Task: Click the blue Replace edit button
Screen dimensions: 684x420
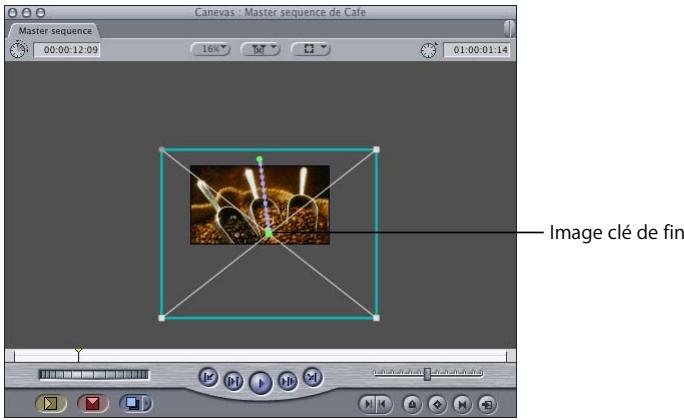Action: tap(130, 403)
